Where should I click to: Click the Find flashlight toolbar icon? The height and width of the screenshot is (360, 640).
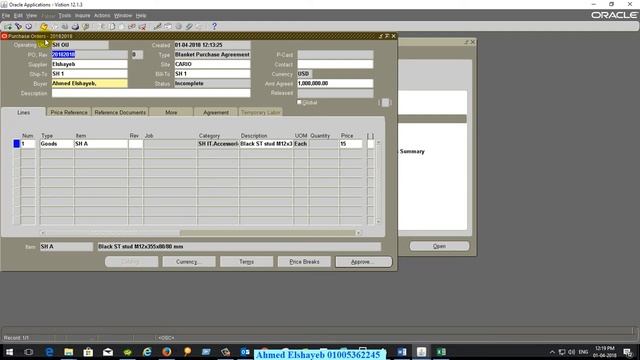18,27
